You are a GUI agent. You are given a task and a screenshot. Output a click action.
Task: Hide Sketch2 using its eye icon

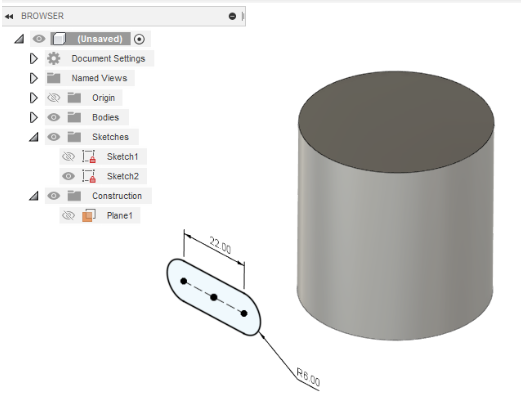pyautogui.click(x=68, y=176)
